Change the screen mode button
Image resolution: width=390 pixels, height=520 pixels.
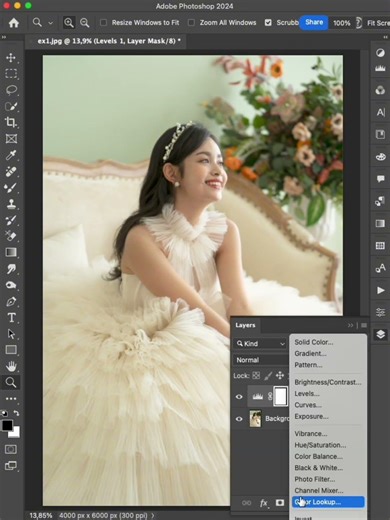point(11,465)
